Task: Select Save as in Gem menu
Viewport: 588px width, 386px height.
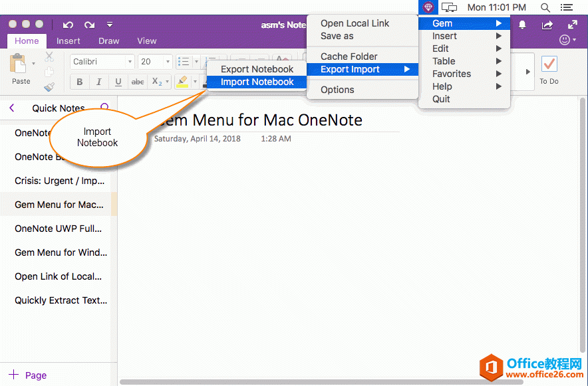Action: pyautogui.click(x=363, y=36)
